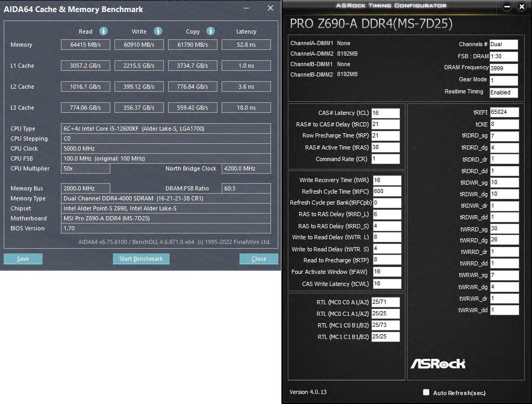Minimize the AIDA64 benchmark window
The image size is (532, 404).
click(x=246, y=8)
